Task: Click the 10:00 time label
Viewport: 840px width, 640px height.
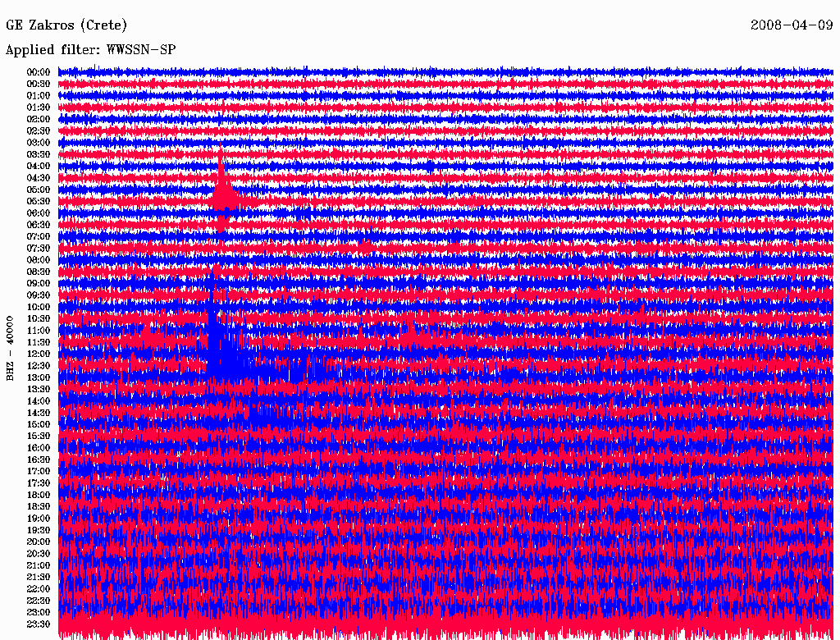Action: coord(39,307)
